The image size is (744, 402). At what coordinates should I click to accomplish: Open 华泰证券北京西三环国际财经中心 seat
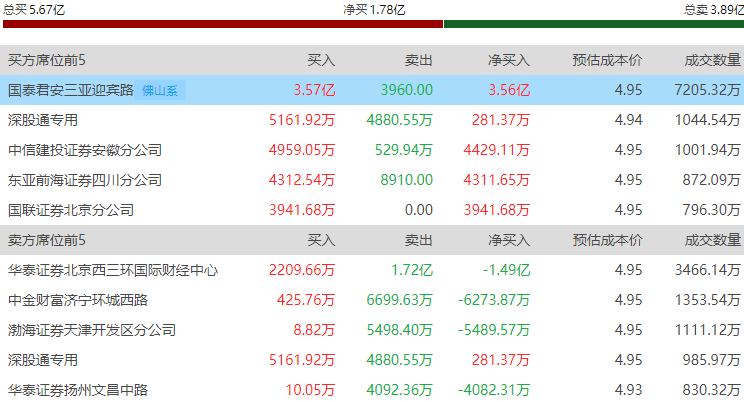pyautogui.click(x=113, y=270)
